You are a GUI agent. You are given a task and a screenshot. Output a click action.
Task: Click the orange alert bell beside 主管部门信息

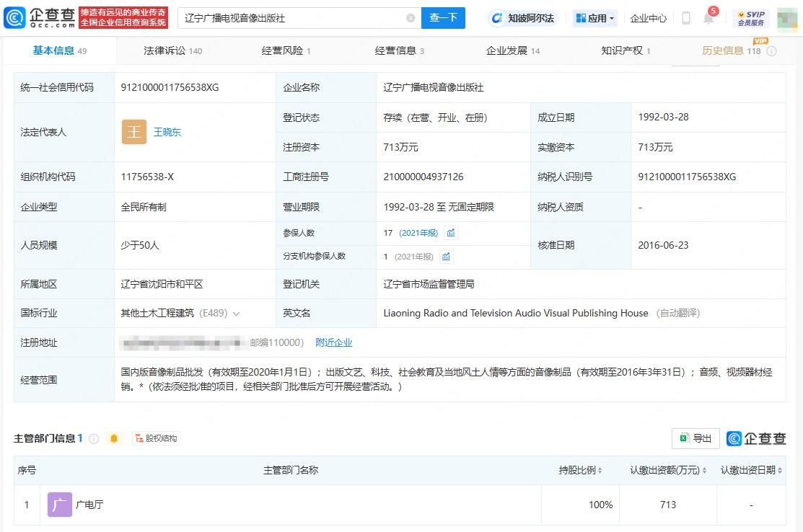pyautogui.click(x=114, y=438)
